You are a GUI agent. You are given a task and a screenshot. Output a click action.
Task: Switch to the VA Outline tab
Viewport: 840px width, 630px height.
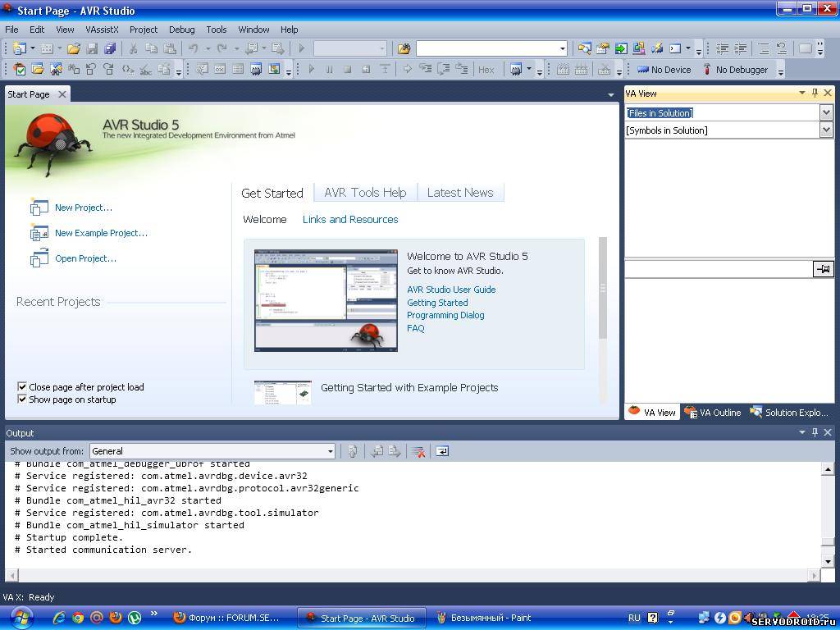coord(714,413)
